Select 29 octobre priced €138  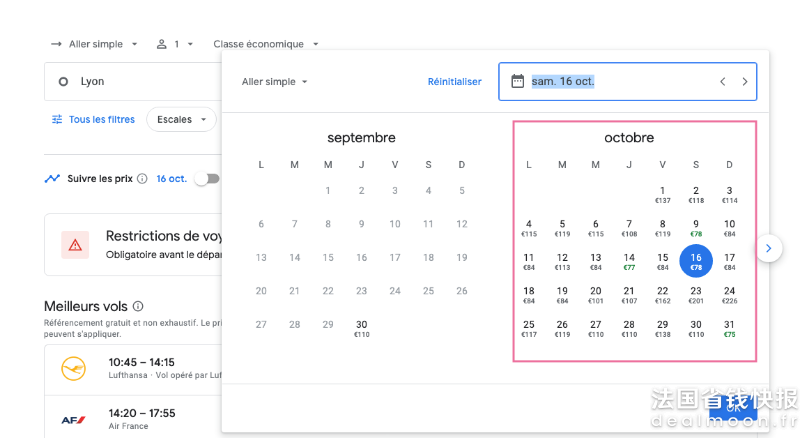point(662,328)
